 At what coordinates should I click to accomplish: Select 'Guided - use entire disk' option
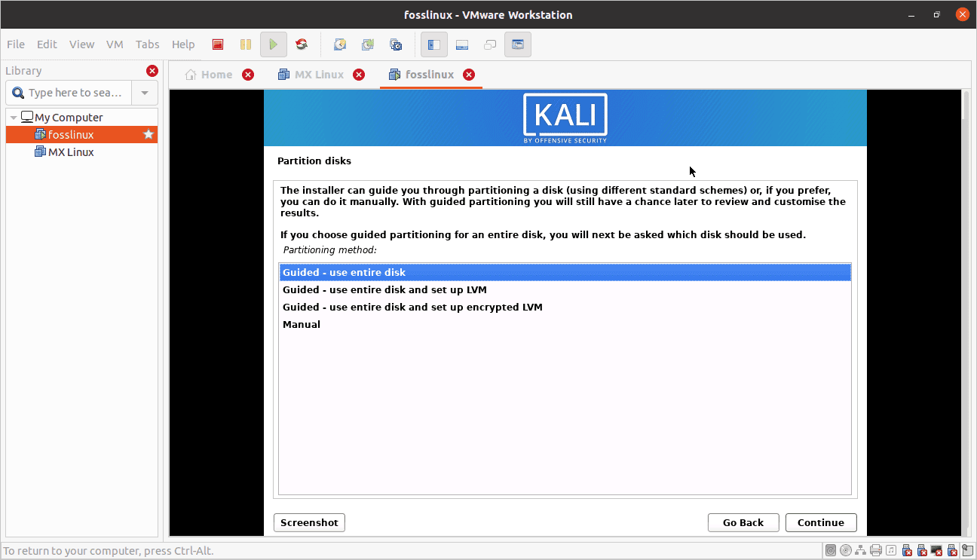(565, 272)
